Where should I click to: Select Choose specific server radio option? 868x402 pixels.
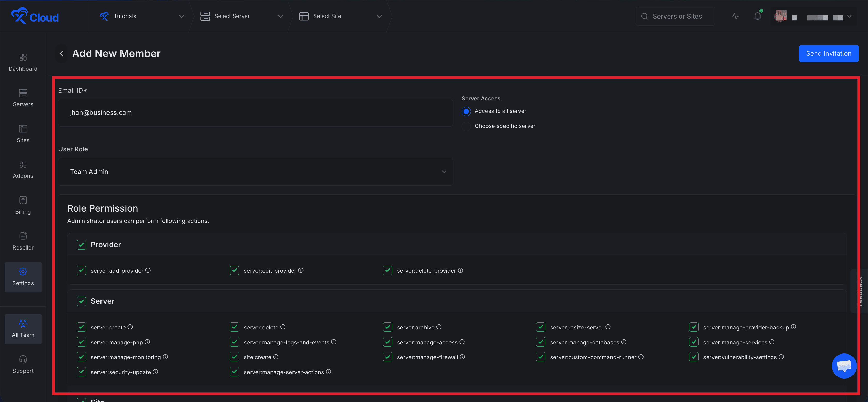pos(466,126)
